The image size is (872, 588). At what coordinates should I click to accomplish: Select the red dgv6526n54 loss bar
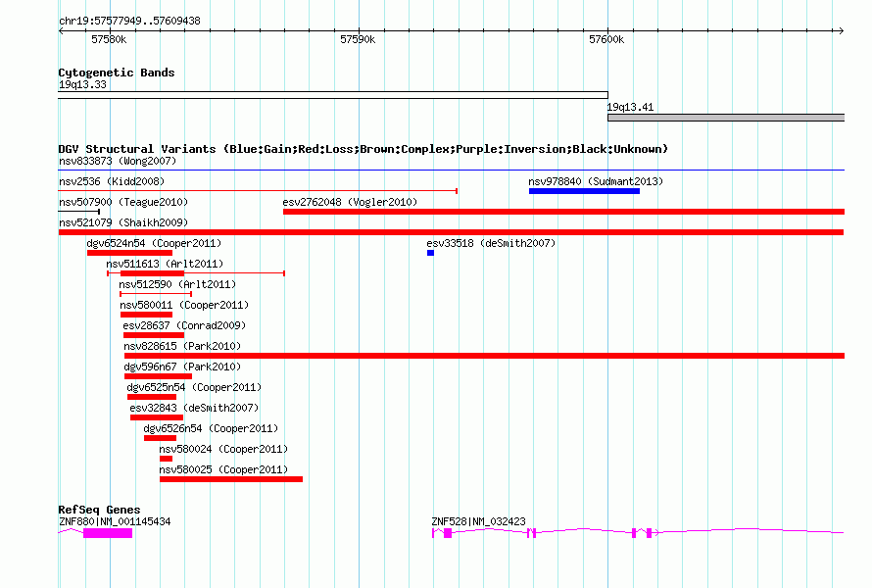[x=160, y=438]
